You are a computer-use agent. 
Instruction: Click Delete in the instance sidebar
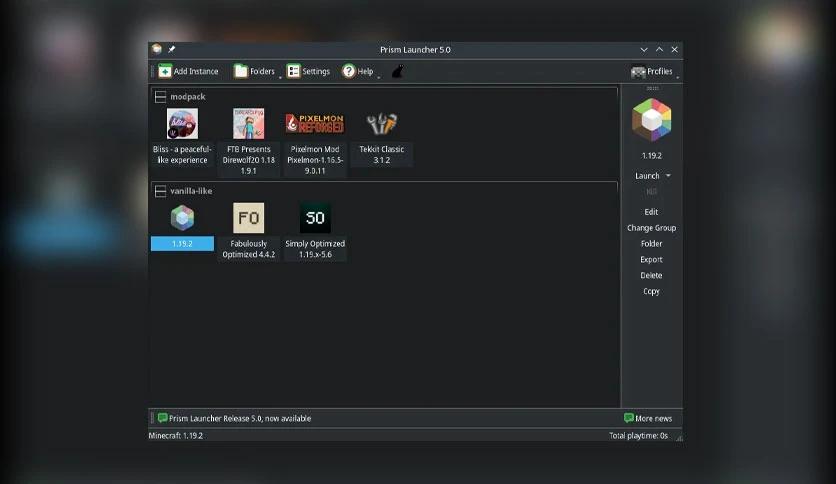pos(651,276)
